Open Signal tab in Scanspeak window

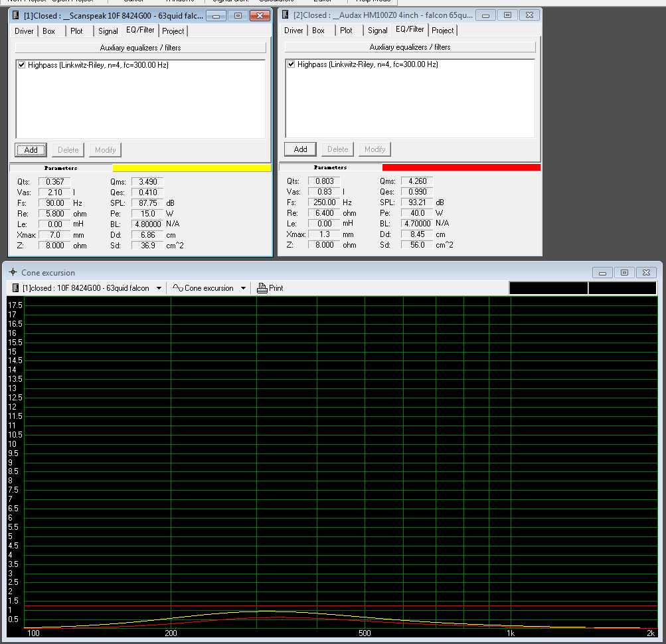(108, 31)
